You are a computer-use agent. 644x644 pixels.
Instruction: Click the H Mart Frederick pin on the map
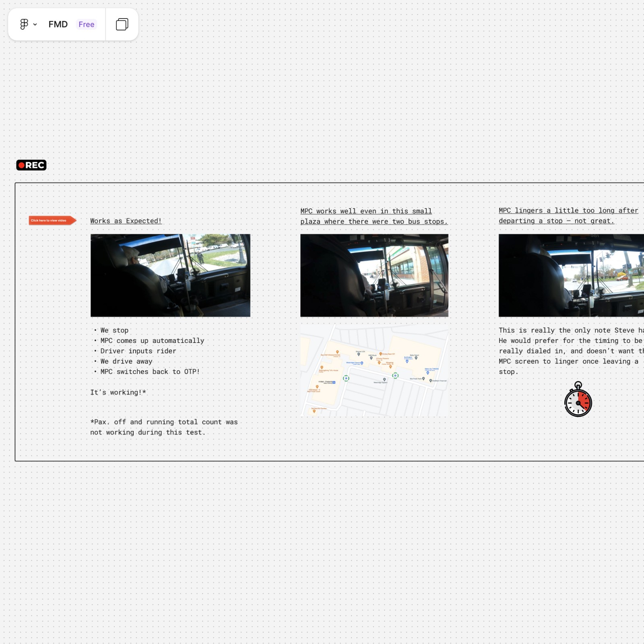tap(333, 382)
